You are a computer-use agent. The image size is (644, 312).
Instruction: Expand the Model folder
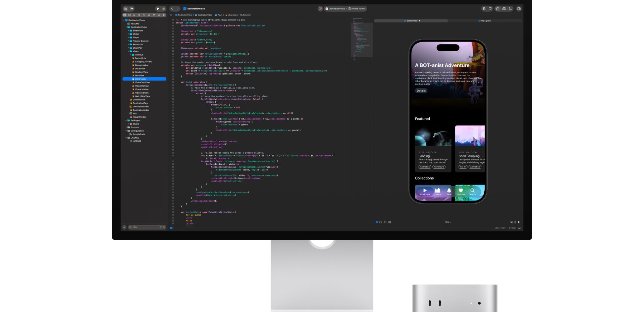coord(128,34)
